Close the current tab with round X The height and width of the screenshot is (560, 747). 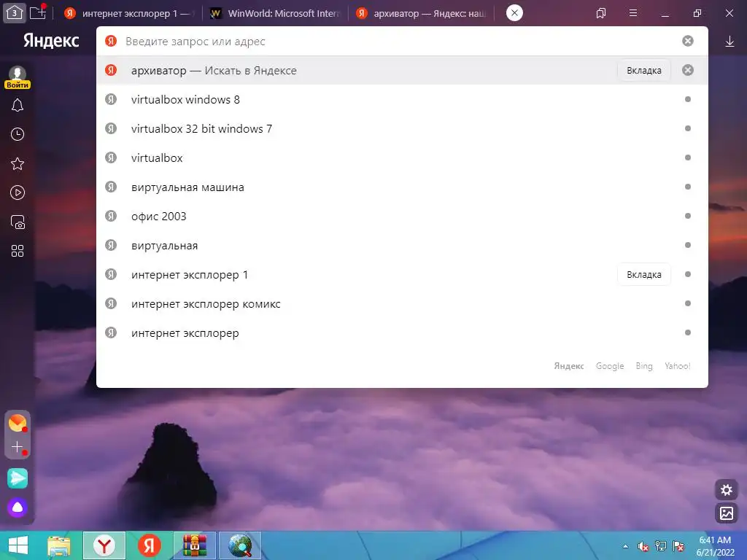pyautogui.click(x=514, y=13)
